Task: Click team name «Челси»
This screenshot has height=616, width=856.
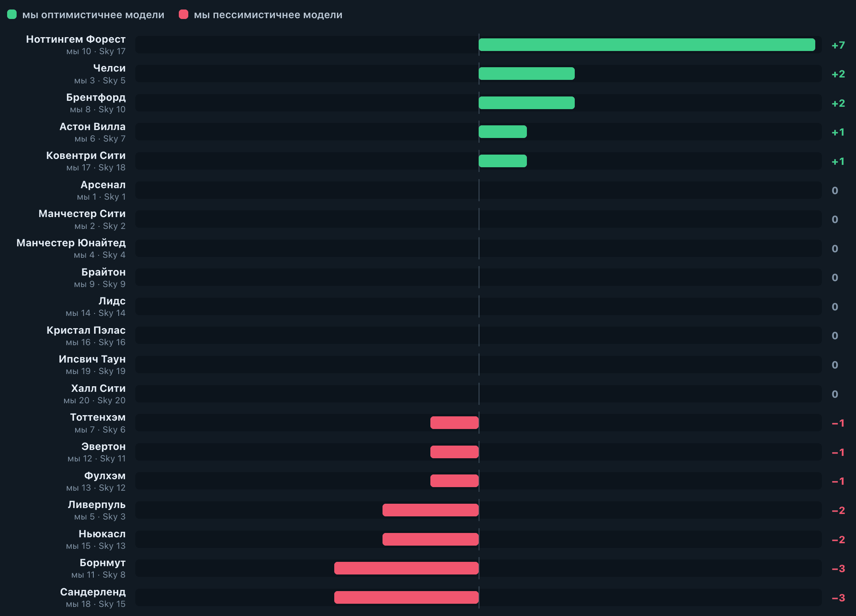Action: [x=110, y=68]
